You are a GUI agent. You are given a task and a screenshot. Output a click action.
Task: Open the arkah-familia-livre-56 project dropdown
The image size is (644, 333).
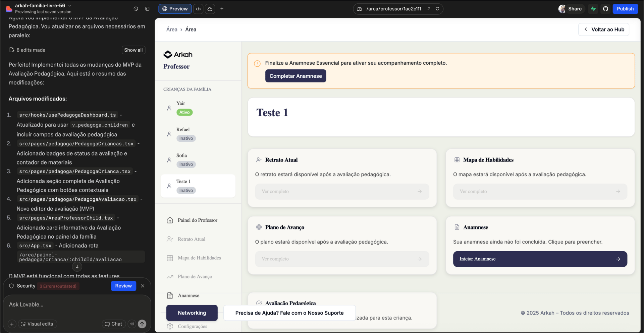[43, 5]
